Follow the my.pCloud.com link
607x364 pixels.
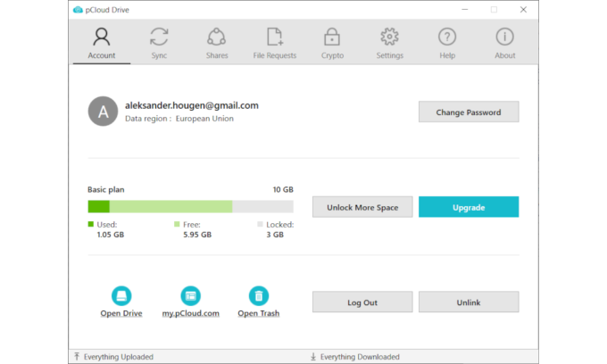pyautogui.click(x=190, y=313)
